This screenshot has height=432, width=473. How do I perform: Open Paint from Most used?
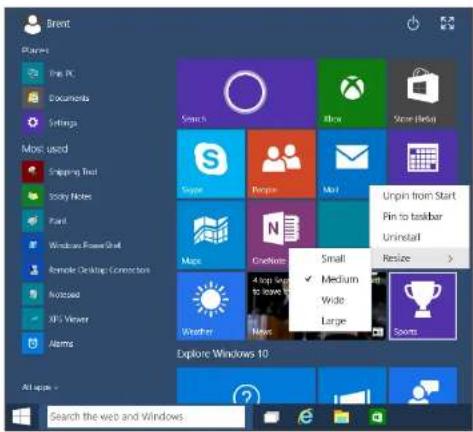click(x=45, y=221)
